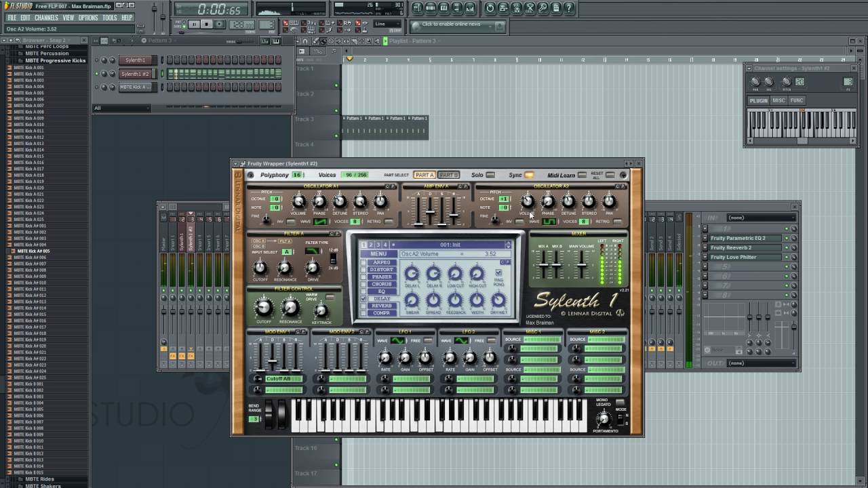The image size is (868, 488).
Task: Open the FILE menu
Action: click(12, 18)
